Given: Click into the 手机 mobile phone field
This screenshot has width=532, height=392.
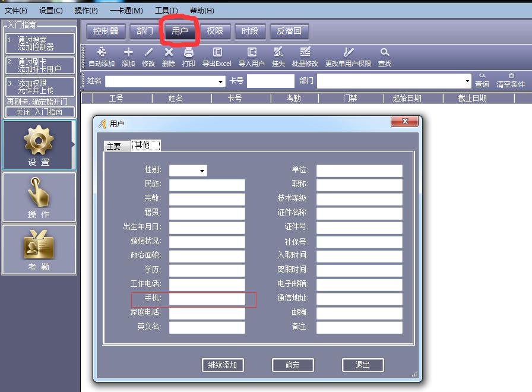Looking at the screenshot, I should point(207,298).
